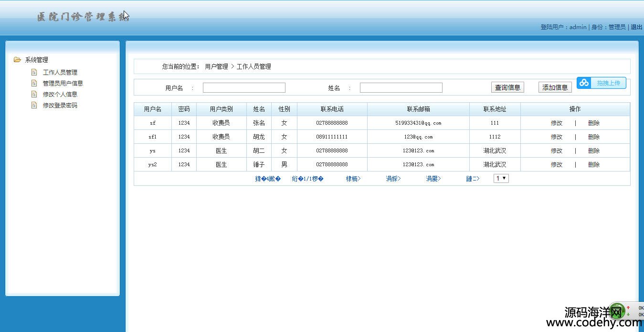The height and width of the screenshot is (332, 644).
Task: Click 退出 to log out
Action: (x=636, y=27)
